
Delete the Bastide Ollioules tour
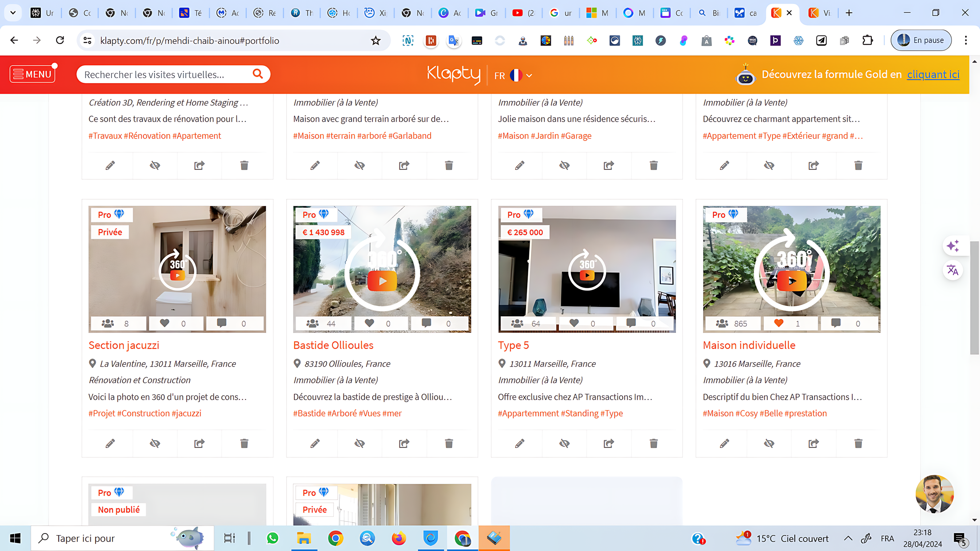click(x=449, y=443)
